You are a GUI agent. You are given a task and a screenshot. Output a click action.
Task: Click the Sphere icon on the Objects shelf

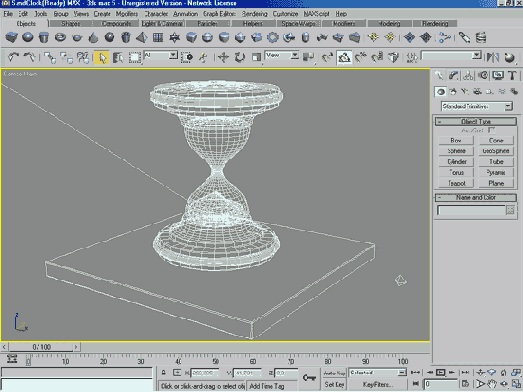(28, 37)
